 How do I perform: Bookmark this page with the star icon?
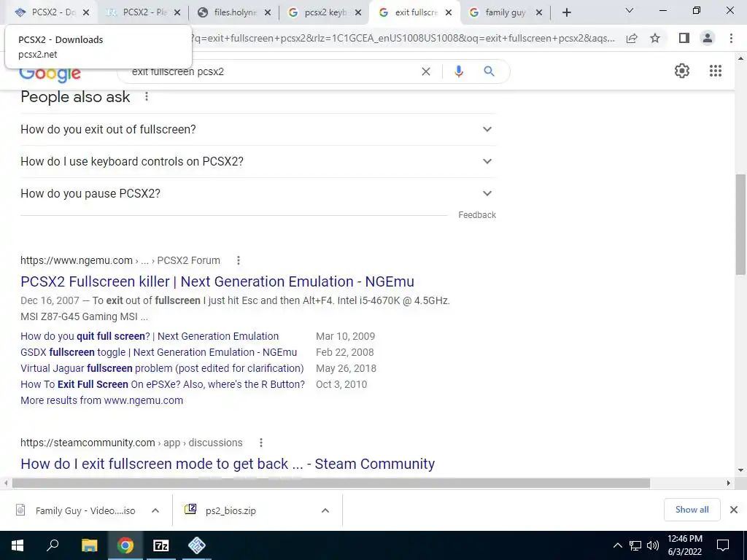[655, 38]
